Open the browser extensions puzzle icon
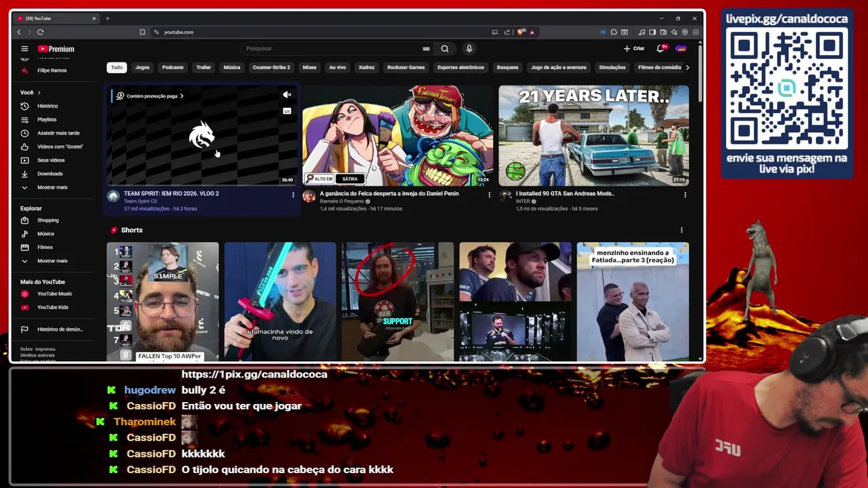The image size is (868, 488). pos(614,32)
